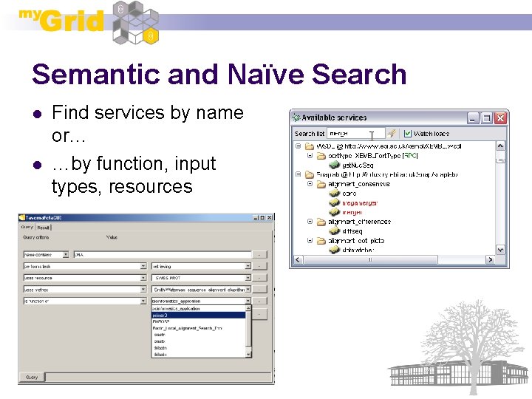Click the services tree horizontal scrollbar thumb
Viewport: 532px width, 399px height.
[x=370, y=260]
